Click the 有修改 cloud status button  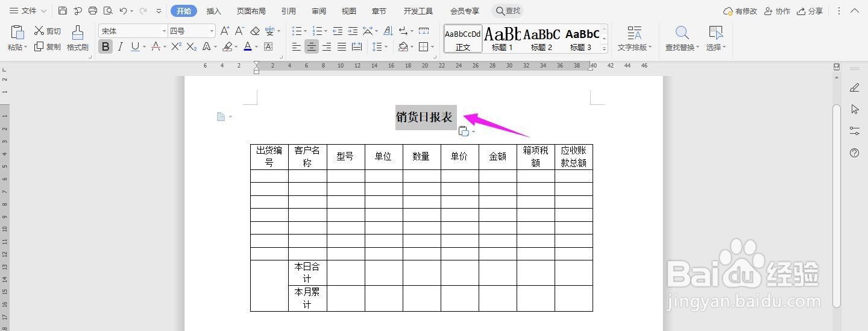[740, 11]
